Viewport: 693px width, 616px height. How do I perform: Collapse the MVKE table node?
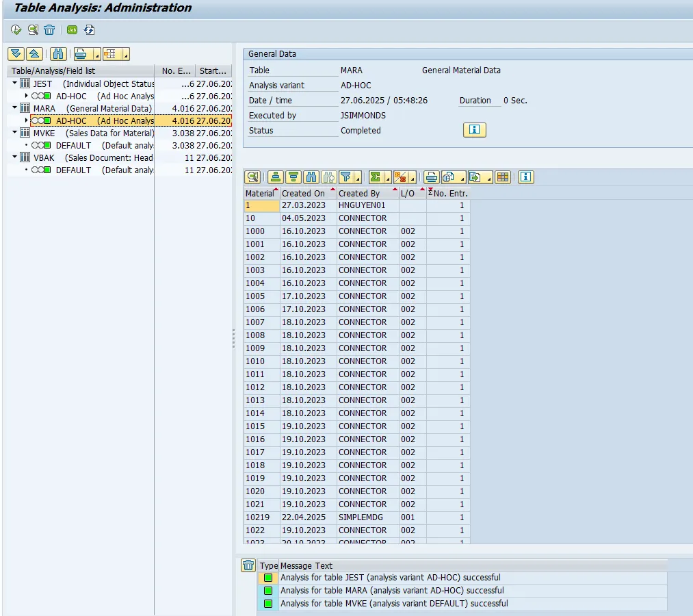pyautogui.click(x=14, y=133)
